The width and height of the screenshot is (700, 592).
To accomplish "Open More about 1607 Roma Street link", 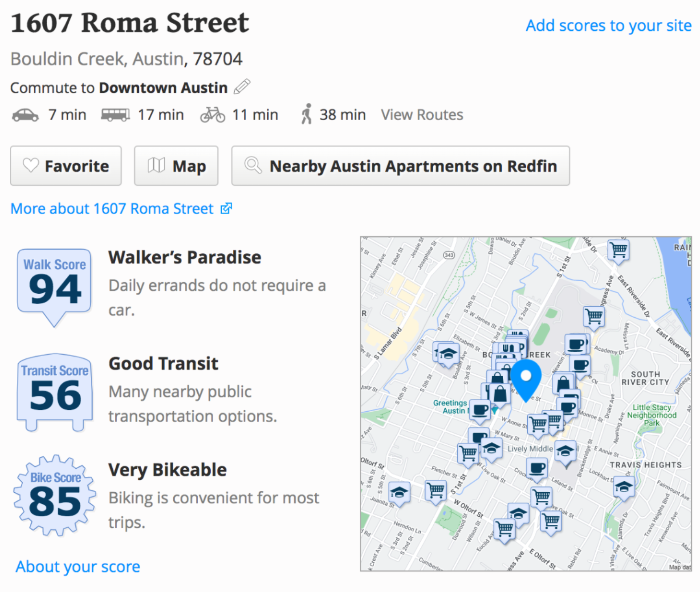I will pyautogui.click(x=121, y=208).
